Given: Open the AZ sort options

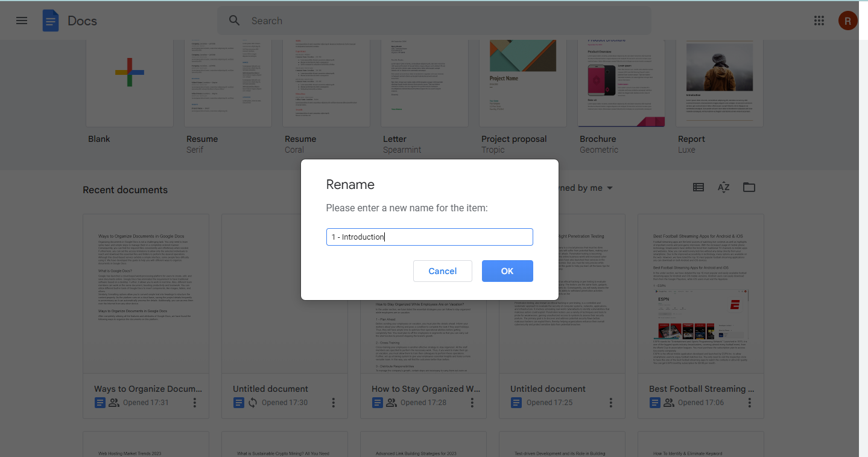Looking at the screenshot, I should coord(724,187).
